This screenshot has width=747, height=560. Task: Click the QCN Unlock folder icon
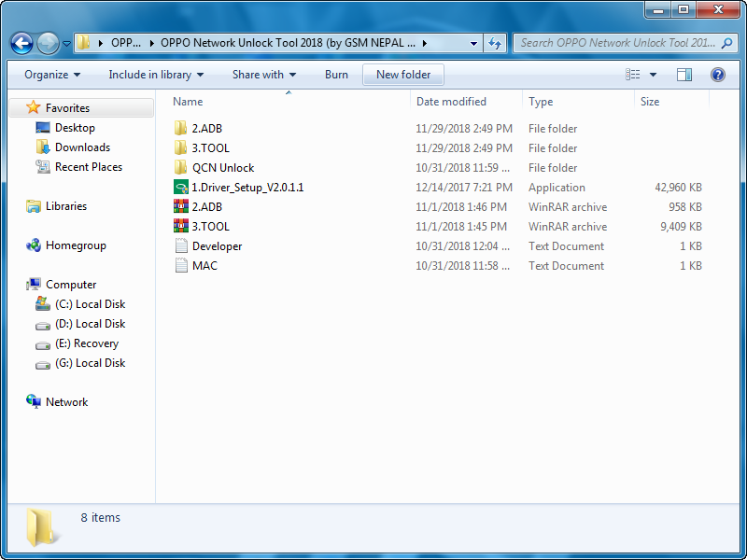(x=180, y=167)
